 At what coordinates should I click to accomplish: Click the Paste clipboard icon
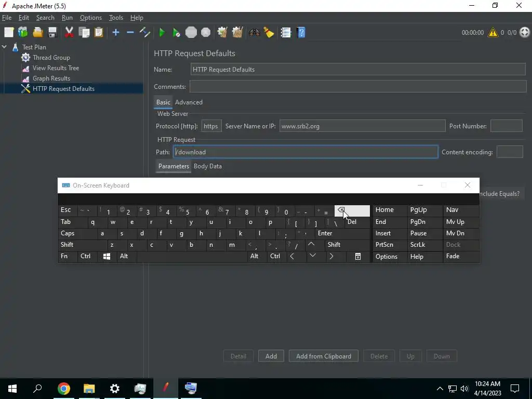(99, 33)
